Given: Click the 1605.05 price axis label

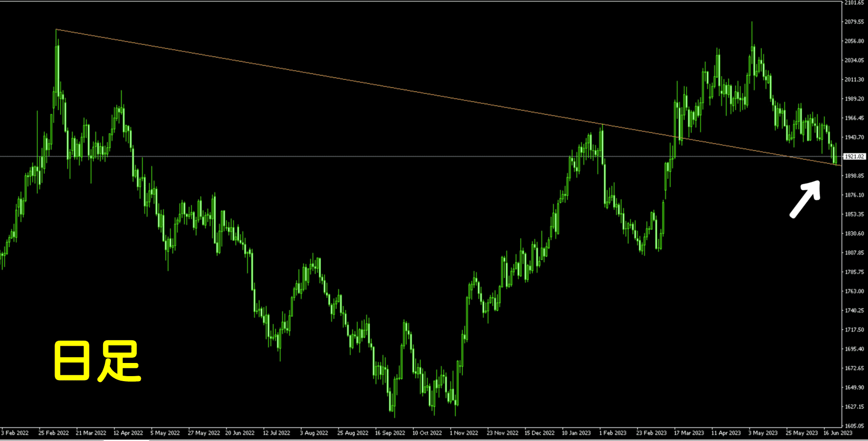Looking at the screenshot, I should click(854, 426).
